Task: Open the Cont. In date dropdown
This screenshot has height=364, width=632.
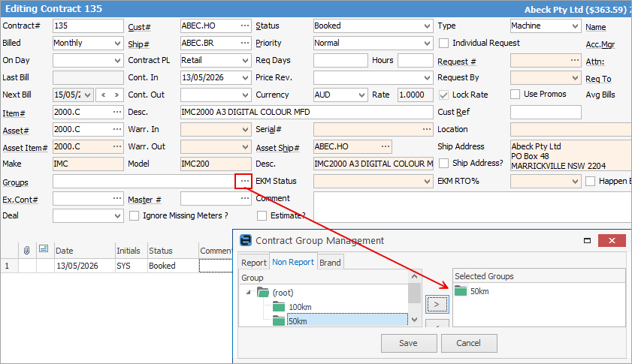Action: pyautogui.click(x=245, y=78)
